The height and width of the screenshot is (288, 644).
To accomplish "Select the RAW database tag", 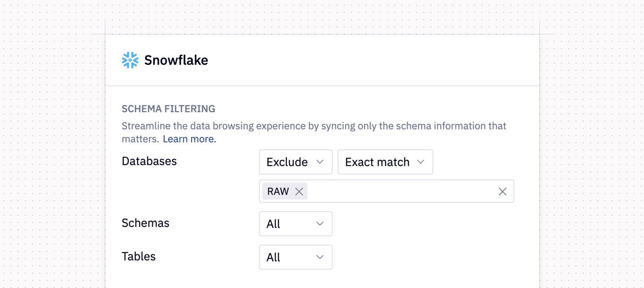I will [278, 191].
